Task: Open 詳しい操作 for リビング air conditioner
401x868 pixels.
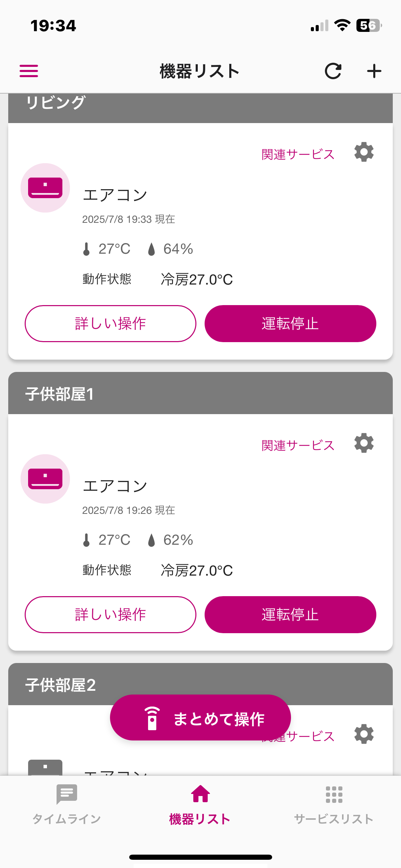Action: coord(110,324)
